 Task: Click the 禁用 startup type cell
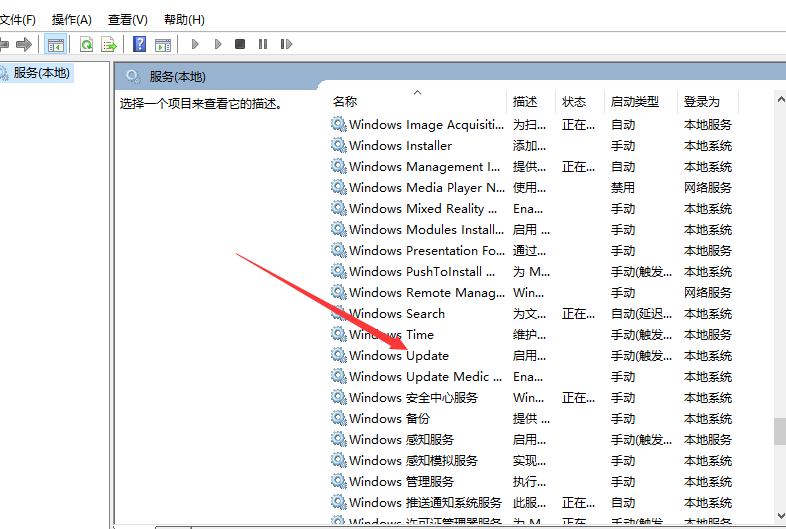(x=623, y=188)
